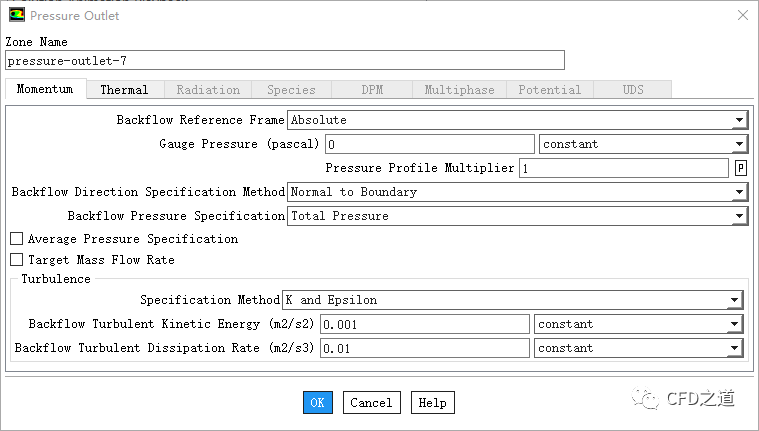Viewport: 759px width, 431px height.
Task: Click Backflow Turbulent Kinetic Energy input field
Action: pyautogui.click(x=425, y=324)
